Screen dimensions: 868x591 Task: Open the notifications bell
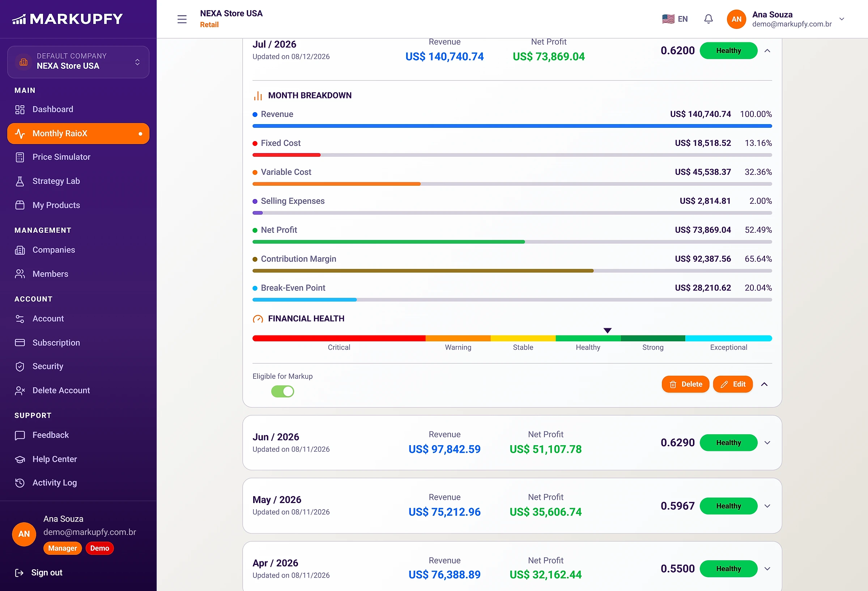[708, 19]
